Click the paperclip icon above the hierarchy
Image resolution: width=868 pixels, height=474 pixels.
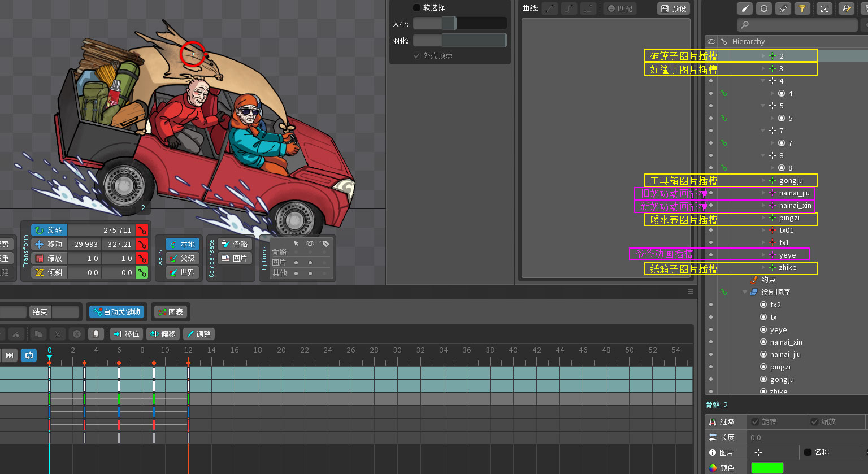point(783,8)
